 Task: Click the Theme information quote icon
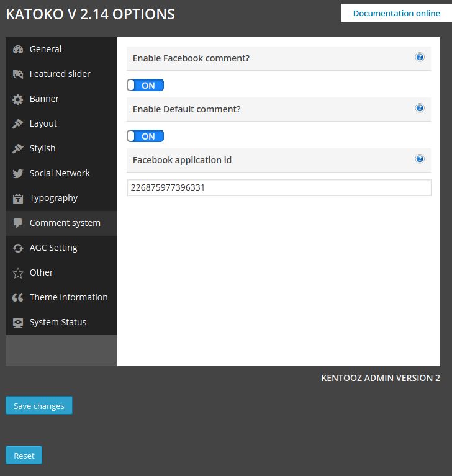[x=18, y=298]
